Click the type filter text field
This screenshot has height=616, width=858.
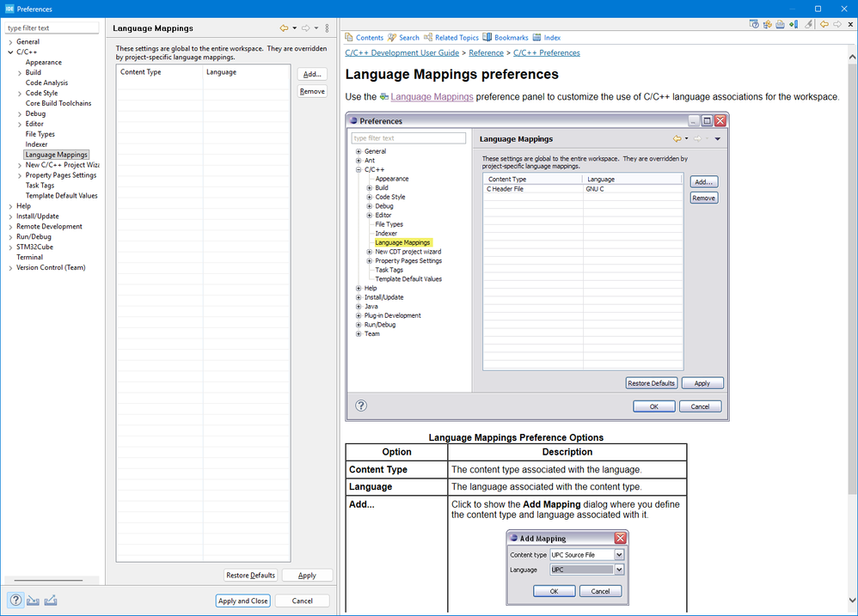click(x=52, y=28)
